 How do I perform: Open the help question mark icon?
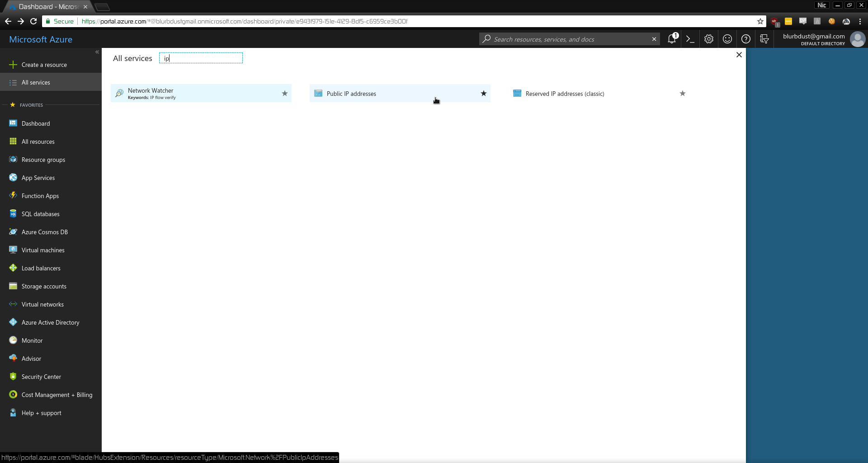[745, 39]
